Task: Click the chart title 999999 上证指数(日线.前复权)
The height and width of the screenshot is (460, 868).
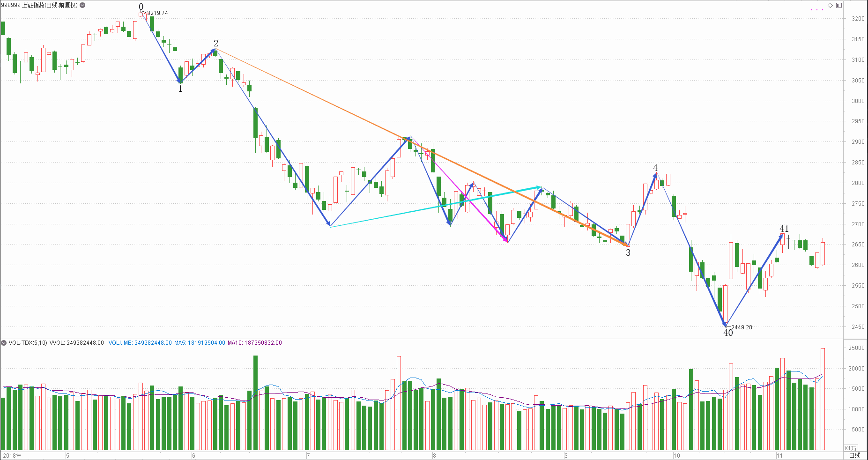Action: [x=39, y=5]
